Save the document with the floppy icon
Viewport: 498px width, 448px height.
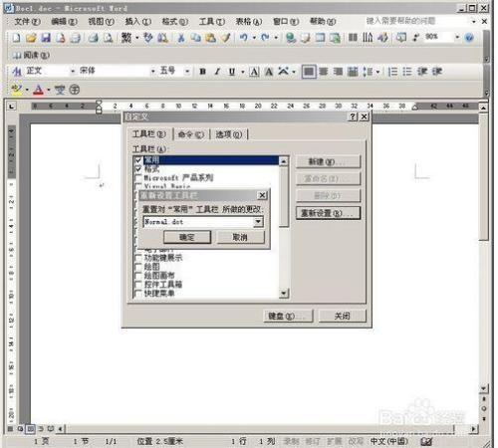[46, 38]
